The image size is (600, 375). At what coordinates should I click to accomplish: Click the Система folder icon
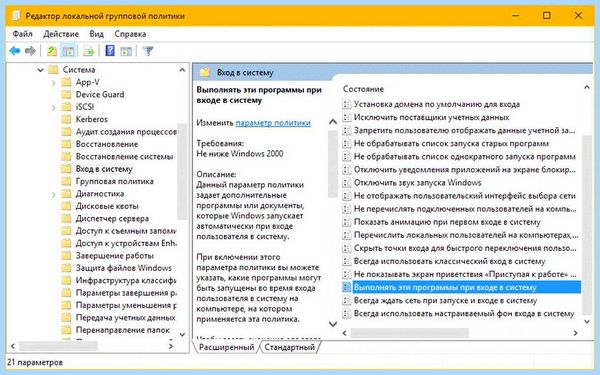coord(53,70)
